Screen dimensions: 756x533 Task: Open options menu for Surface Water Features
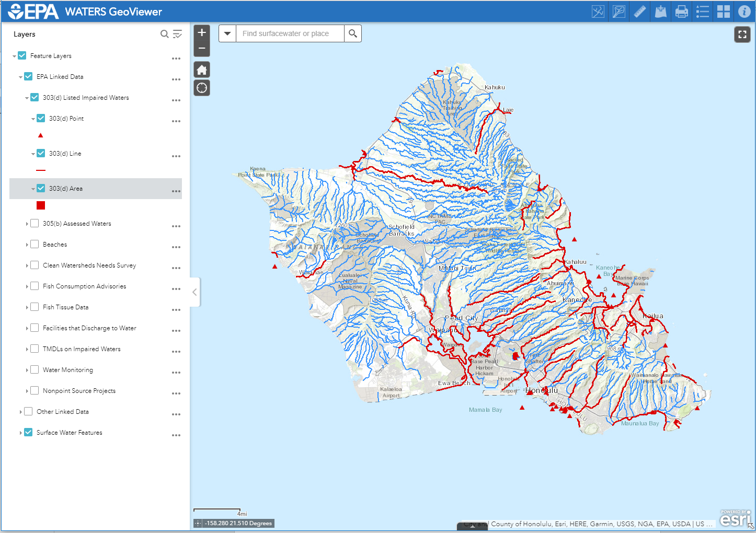point(176,435)
